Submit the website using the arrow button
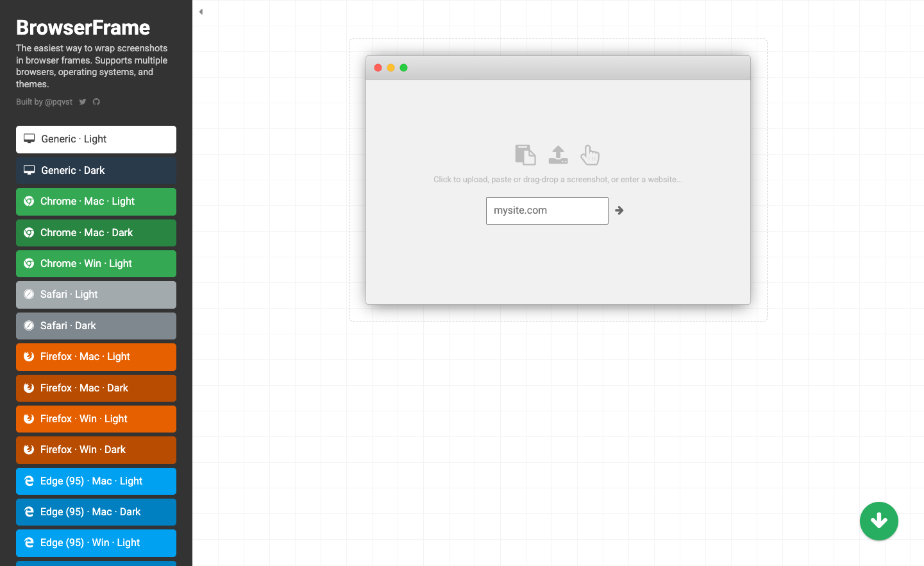 pos(619,210)
